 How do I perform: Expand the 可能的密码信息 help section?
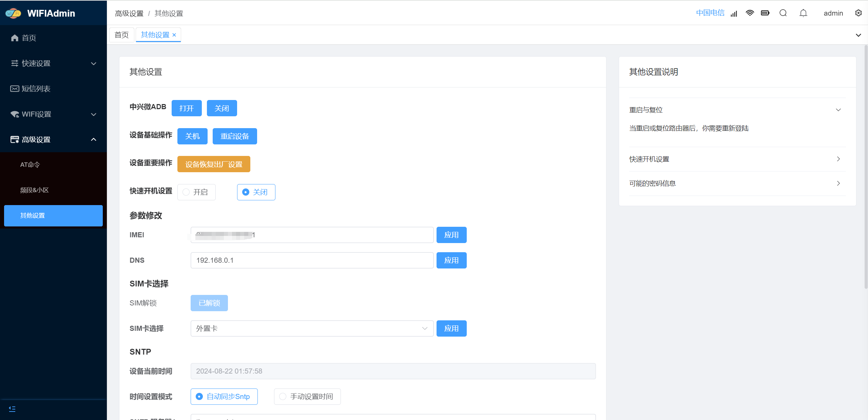pyautogui.click(x=737, y=183)
